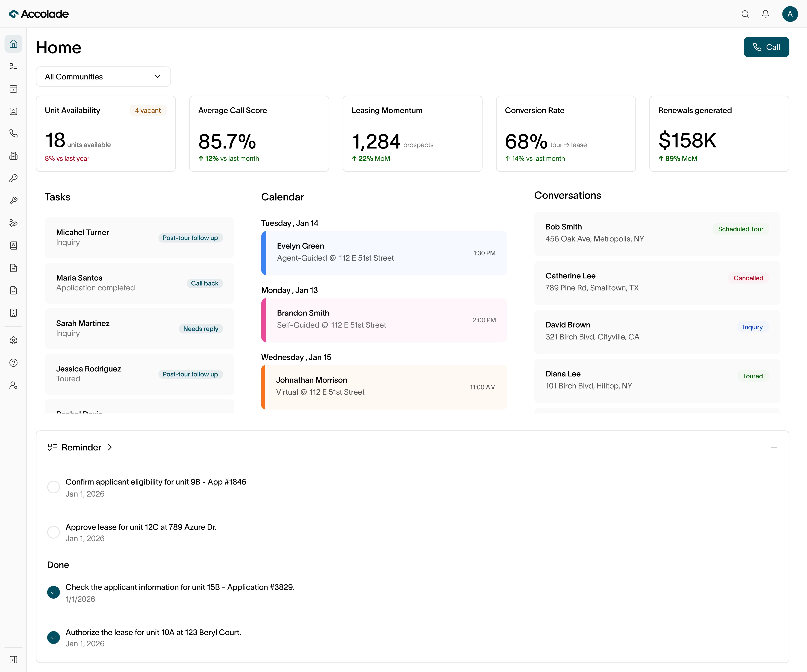Open the Bob Smith conversation
Image resolution: width=807 pixels, height=672 pixels.
click(x=657, y=233)
